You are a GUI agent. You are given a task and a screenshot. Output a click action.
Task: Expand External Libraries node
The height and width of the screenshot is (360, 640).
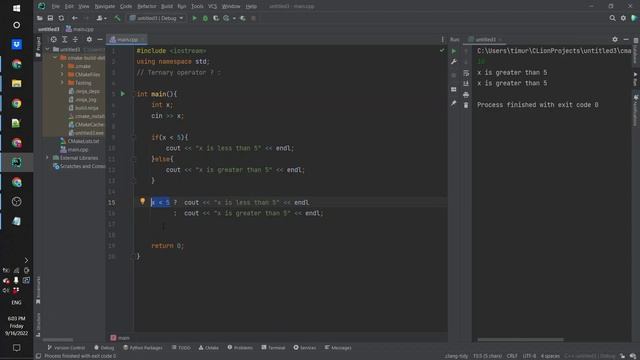[47, 158]
